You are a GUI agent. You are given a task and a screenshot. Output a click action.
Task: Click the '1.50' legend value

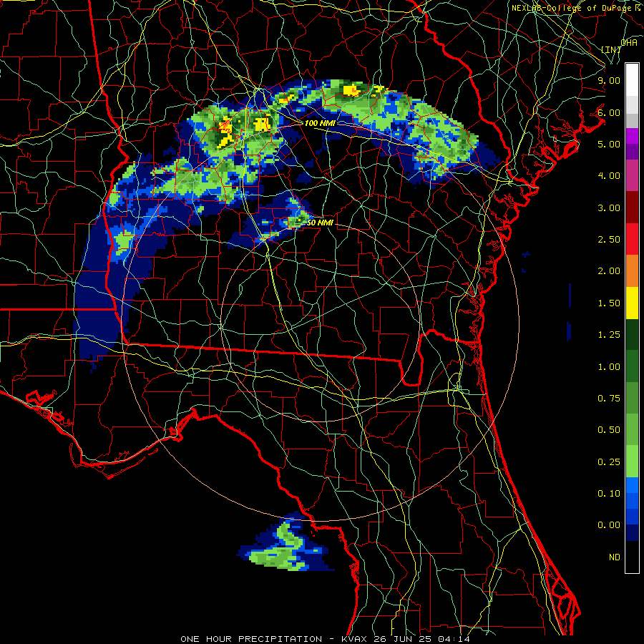point(609,303)
